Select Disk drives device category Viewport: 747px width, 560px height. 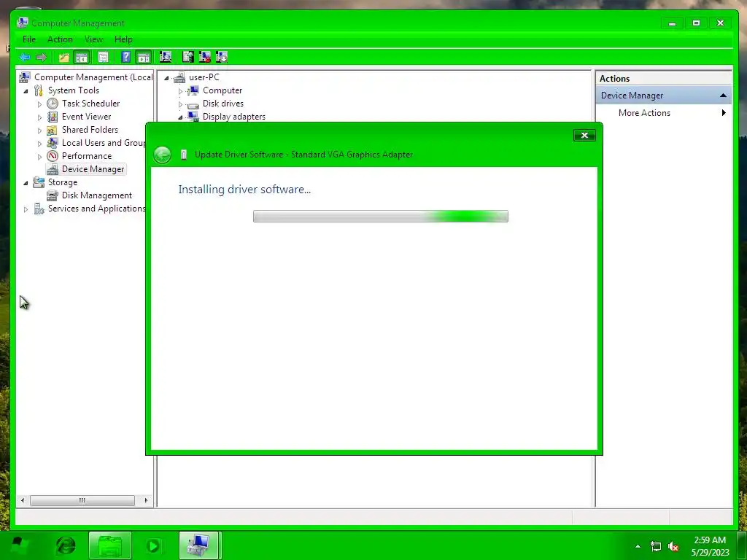[223, 104]
